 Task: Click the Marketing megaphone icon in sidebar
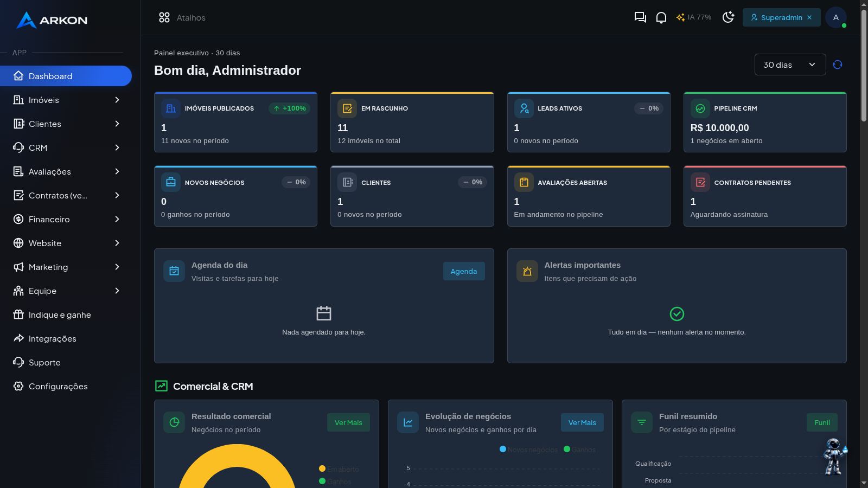point(18,267)
